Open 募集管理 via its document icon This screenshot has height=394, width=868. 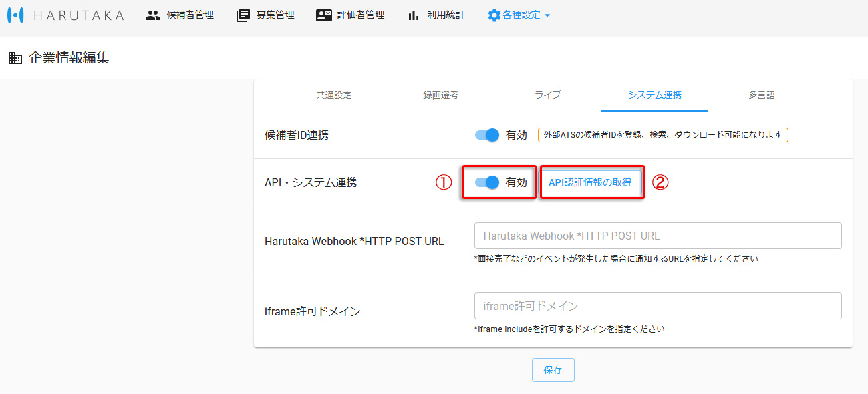242,15
